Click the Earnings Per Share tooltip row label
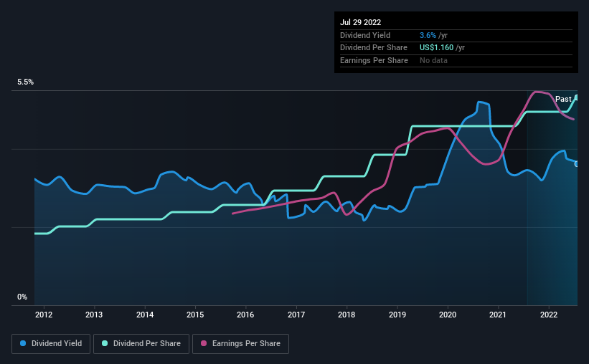The image size is (589, 364). click(x=374, y=60)
